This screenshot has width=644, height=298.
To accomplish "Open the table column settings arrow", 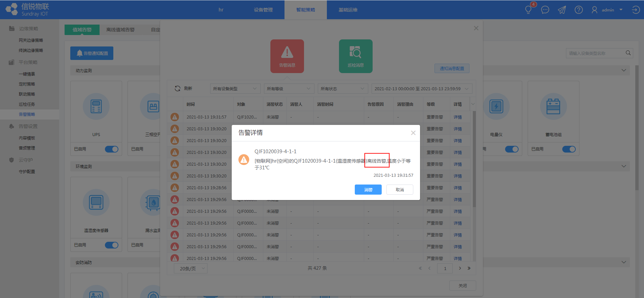I will pyautogui.click(x=473, y=104).
